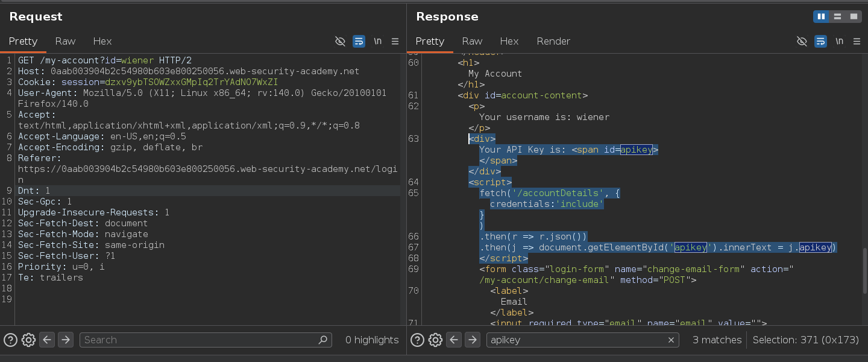Open the Response panel hamburger menu

[x=857, y=41]
